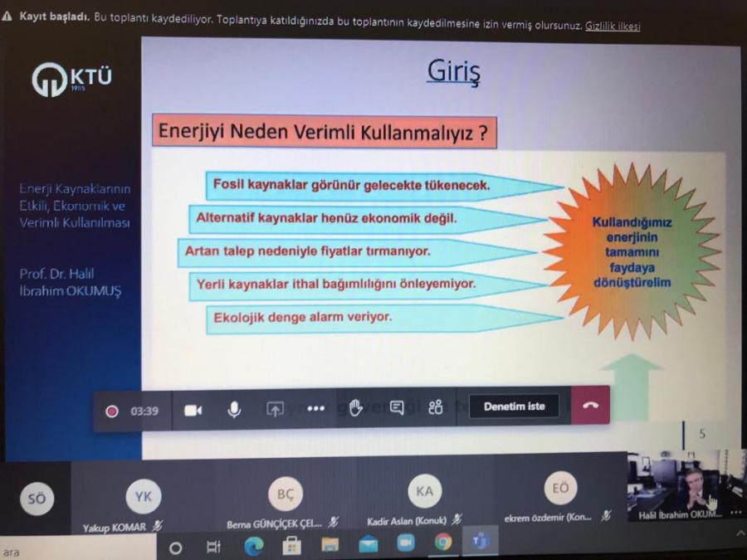Hang up the call with red button
747x560 pixels.
pos(590,407)
